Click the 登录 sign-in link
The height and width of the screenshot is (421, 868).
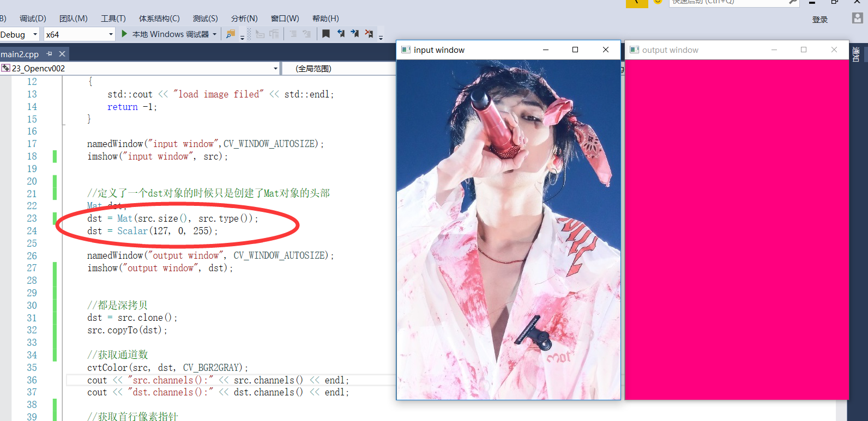[x=819, y=20]
